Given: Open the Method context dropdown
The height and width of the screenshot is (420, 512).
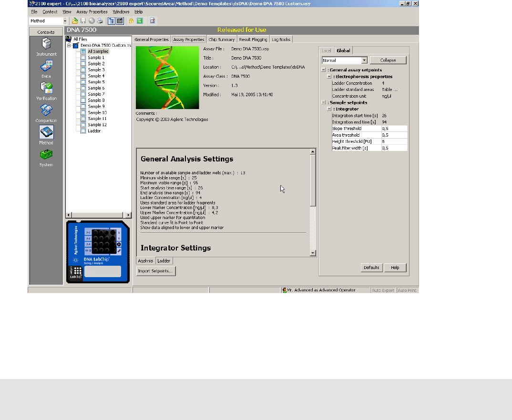Looking at the screenshot, I should point(65,21).
